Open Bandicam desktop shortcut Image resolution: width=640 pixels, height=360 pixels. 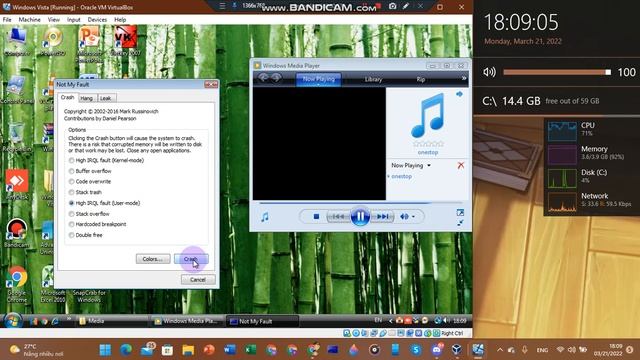17,233
